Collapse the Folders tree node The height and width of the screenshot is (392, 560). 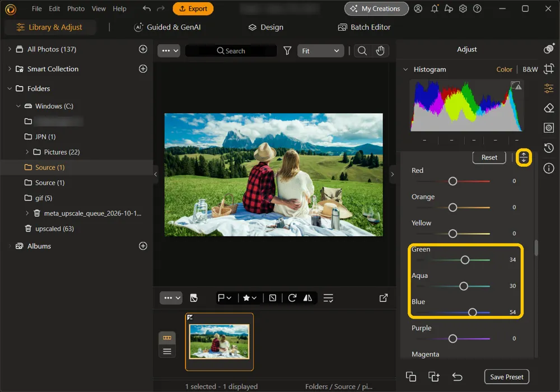tap(10, 88)
